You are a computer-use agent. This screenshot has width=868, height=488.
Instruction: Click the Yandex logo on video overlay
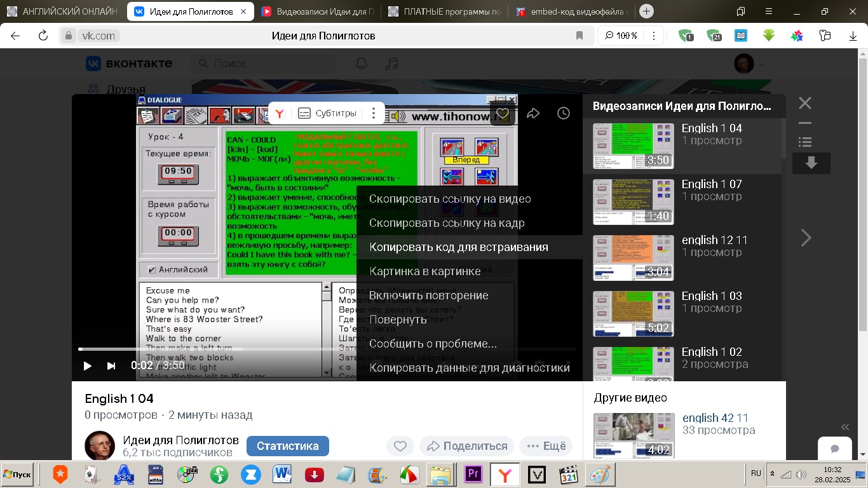pos(280,114)
